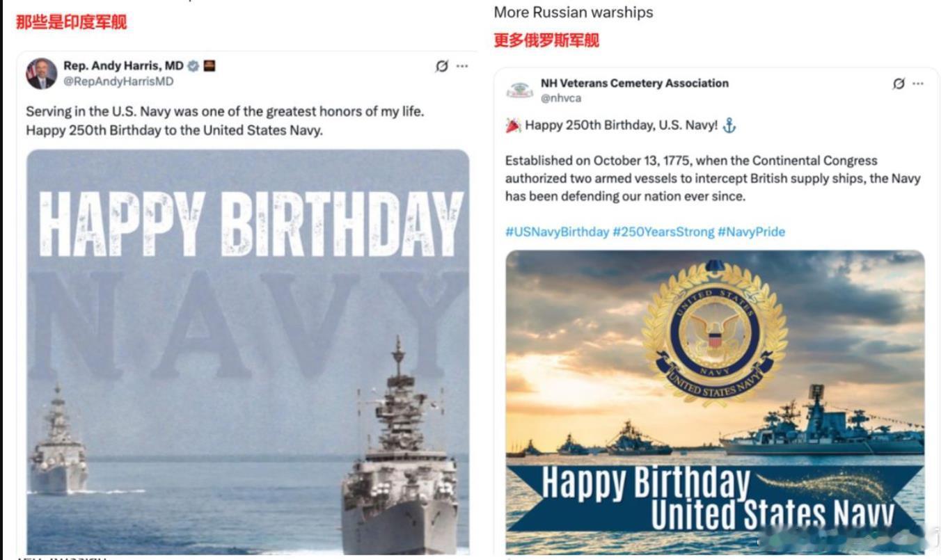Click the Rep. Andy Harris, MD display name
948x560 pixels.
coord(123,66)
